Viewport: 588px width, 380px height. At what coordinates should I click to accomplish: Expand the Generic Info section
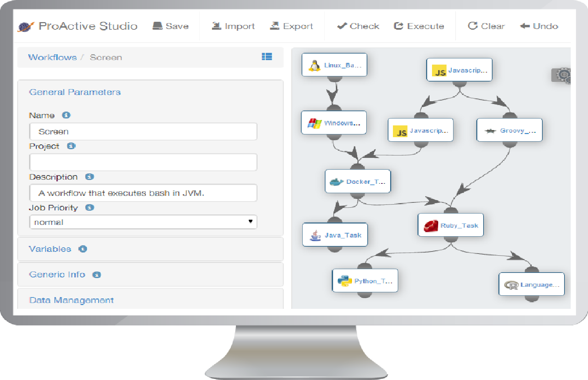coord(57,275)
